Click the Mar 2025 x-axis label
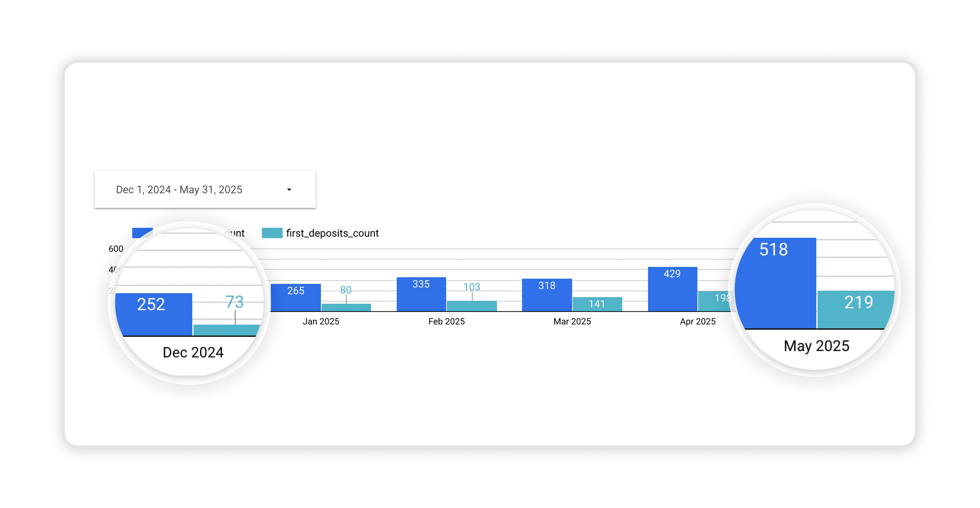 coord(572,321)
